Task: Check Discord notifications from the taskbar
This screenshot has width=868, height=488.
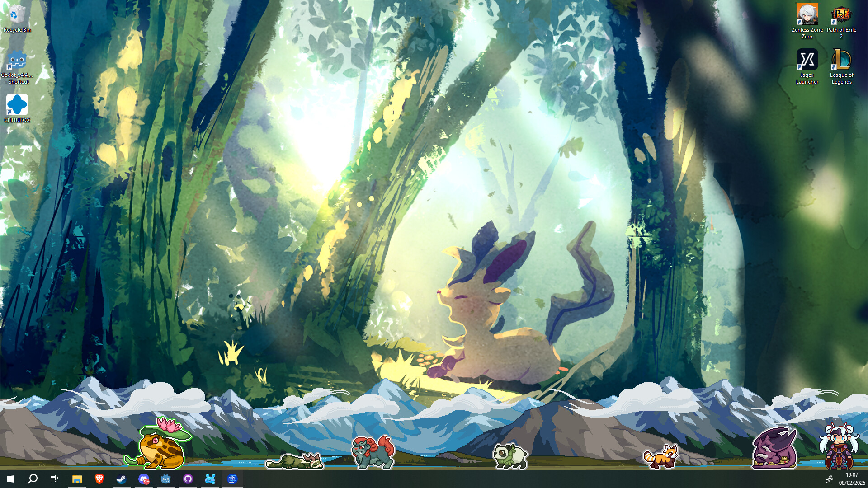Action: tap(144, 479)
